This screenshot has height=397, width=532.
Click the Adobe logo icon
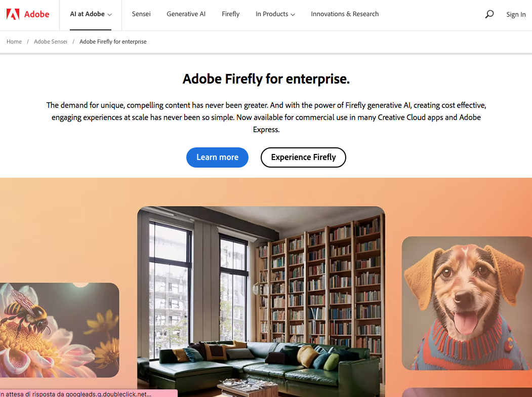[13, 14]
